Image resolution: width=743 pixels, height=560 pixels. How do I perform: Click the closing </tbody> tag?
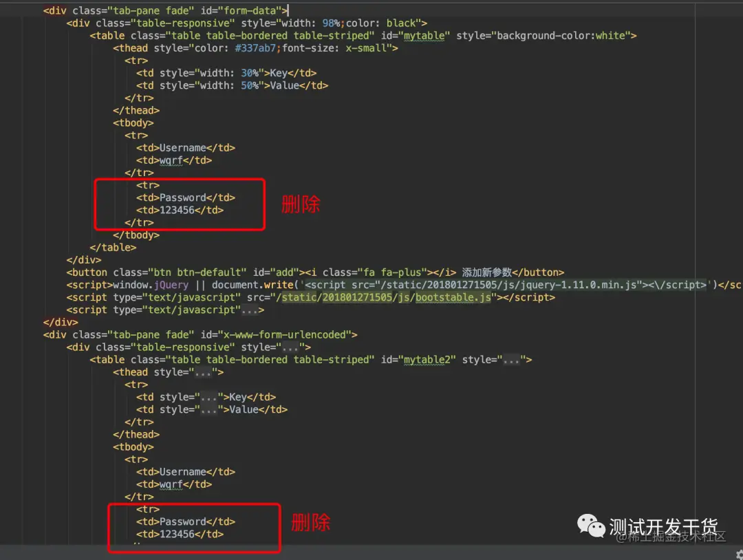point(136,235)
